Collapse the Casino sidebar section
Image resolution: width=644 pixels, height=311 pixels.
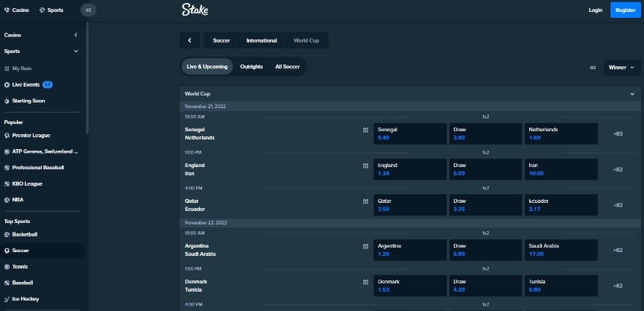pos(75,35)
